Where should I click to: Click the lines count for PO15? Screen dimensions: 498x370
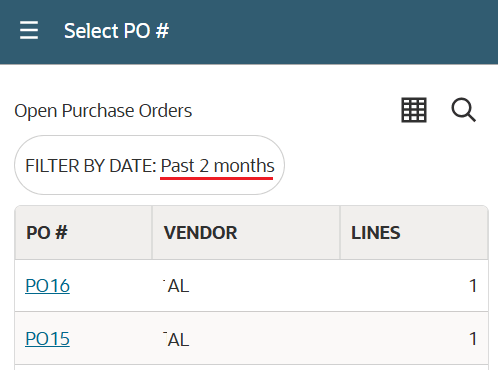click(473, 339)
